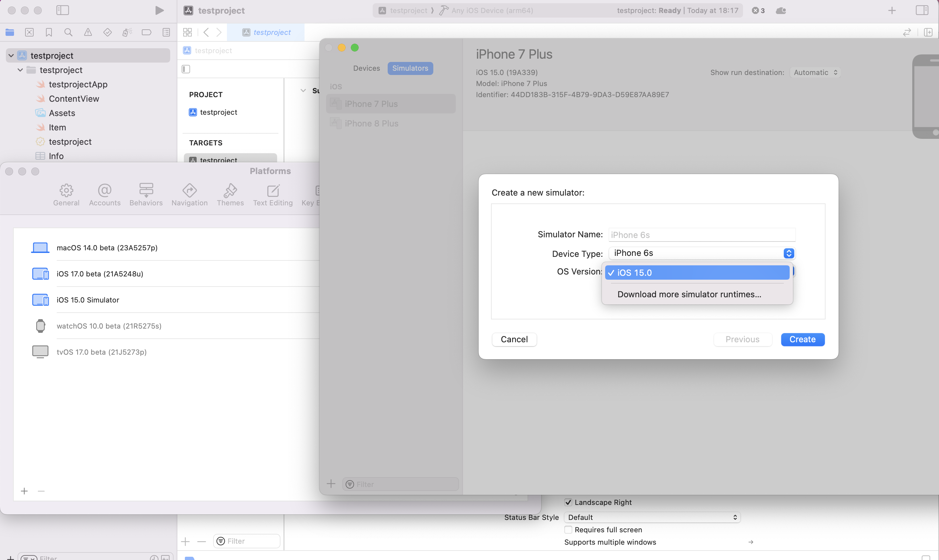The image size is (939, 560).
Task: Open the Issue navigator warning icon
Action: pyautogui.click(x=88, y=33)
